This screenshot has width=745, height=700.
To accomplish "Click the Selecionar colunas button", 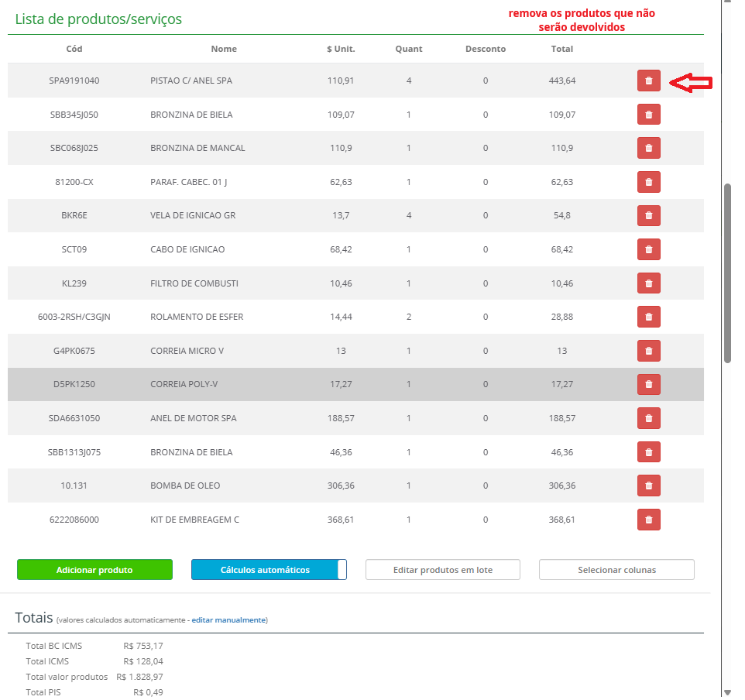I will click(x=616, y=569).
